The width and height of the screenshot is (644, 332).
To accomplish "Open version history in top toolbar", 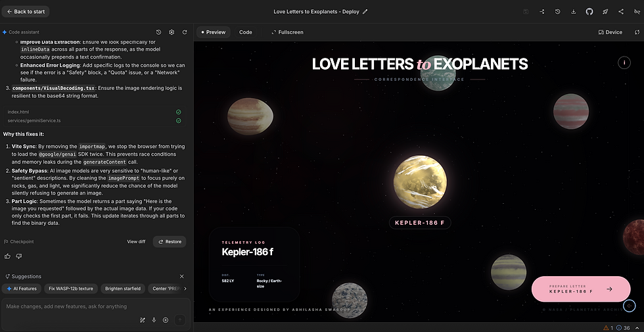I will [x=557, y=12].
